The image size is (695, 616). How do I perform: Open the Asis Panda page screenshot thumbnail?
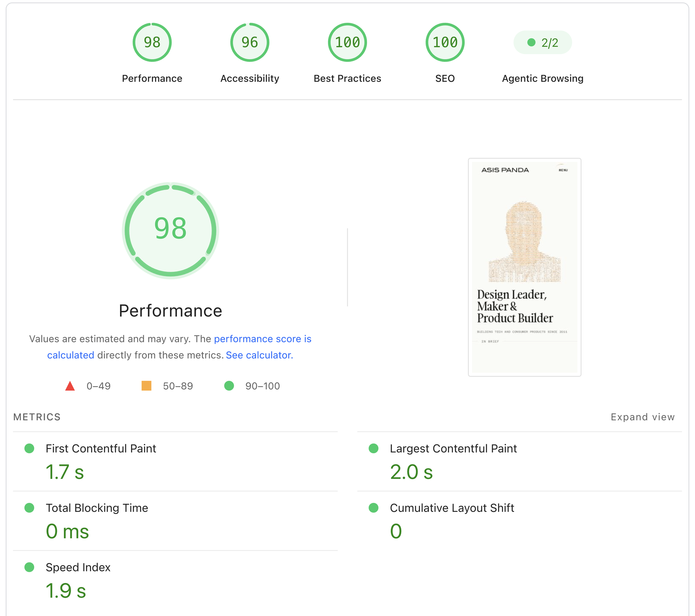pyautogui.click(x=525, y=267)
